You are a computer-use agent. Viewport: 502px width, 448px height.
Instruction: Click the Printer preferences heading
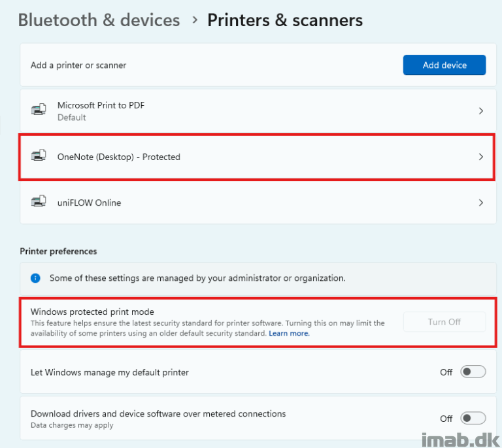(58, 251)
